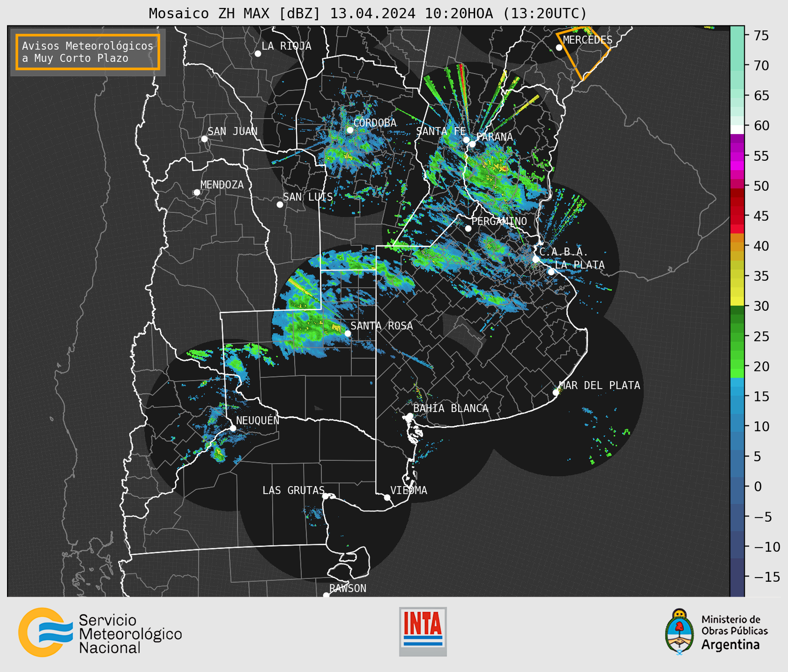
Task: Click the Neuquén city marker dot
Action: tap(233, 428)
